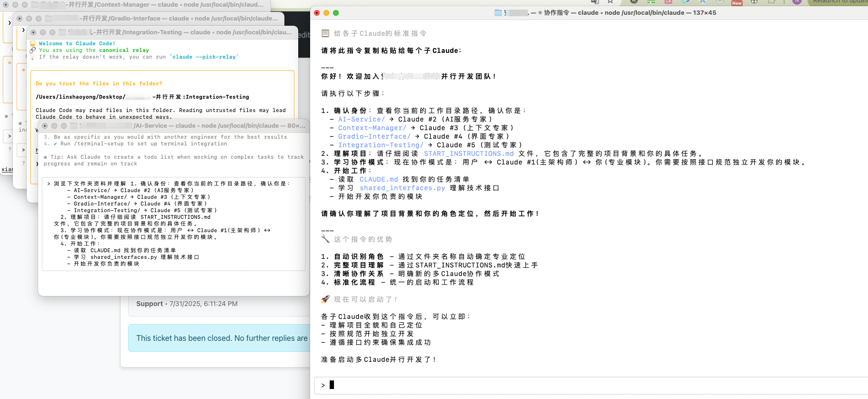Click shared_interfaces.py in the terminal text
This screenshot has width=868, height=399.
point(402,188)
